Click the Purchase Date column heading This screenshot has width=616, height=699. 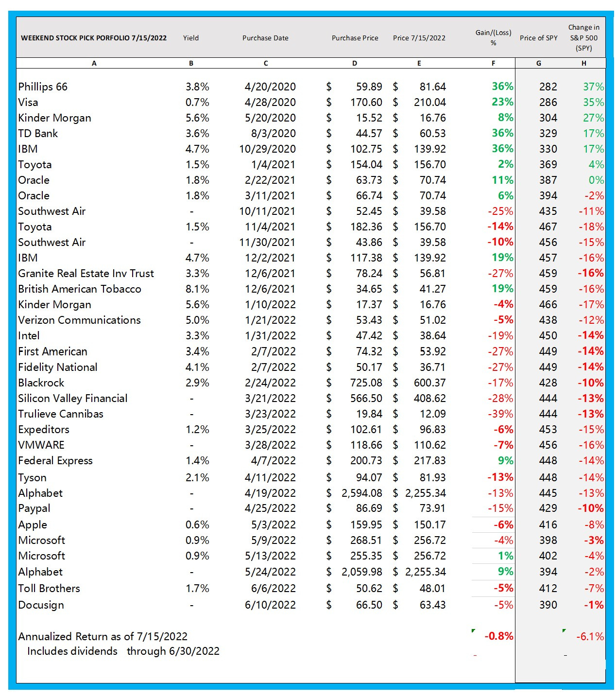click(x=265, y=38)
